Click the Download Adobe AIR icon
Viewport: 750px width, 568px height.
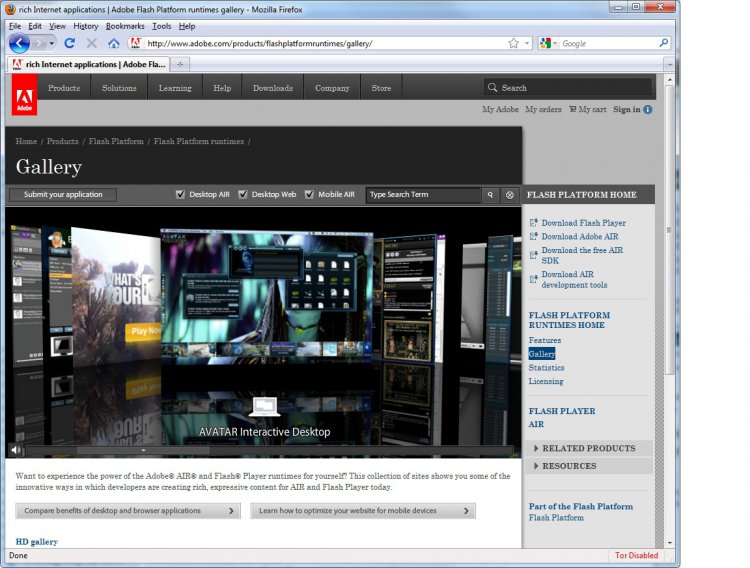click(534, 236)
